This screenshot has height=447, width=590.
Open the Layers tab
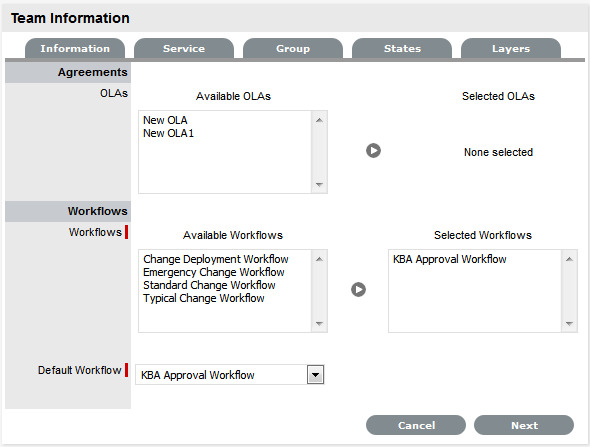click(x=511, y=49)
